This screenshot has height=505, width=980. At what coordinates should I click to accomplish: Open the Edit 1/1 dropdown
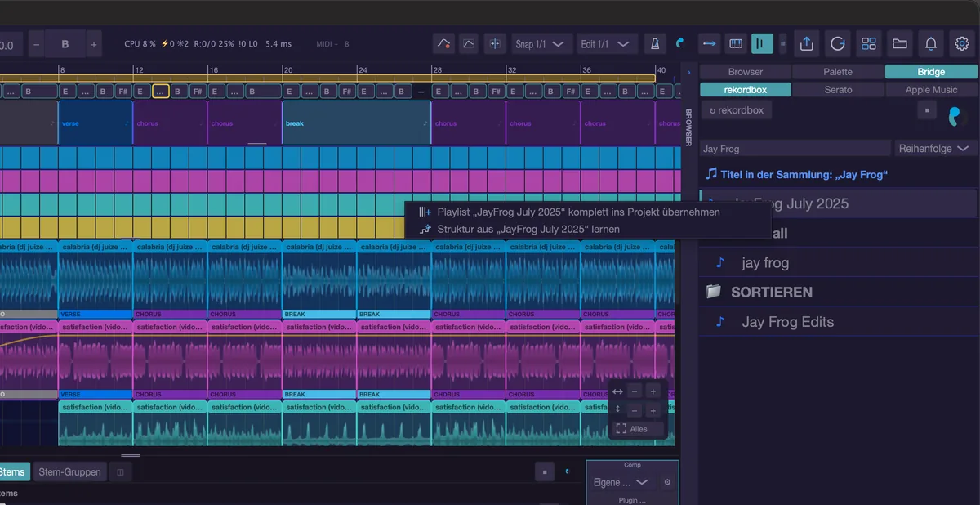(x=608, y=44)
